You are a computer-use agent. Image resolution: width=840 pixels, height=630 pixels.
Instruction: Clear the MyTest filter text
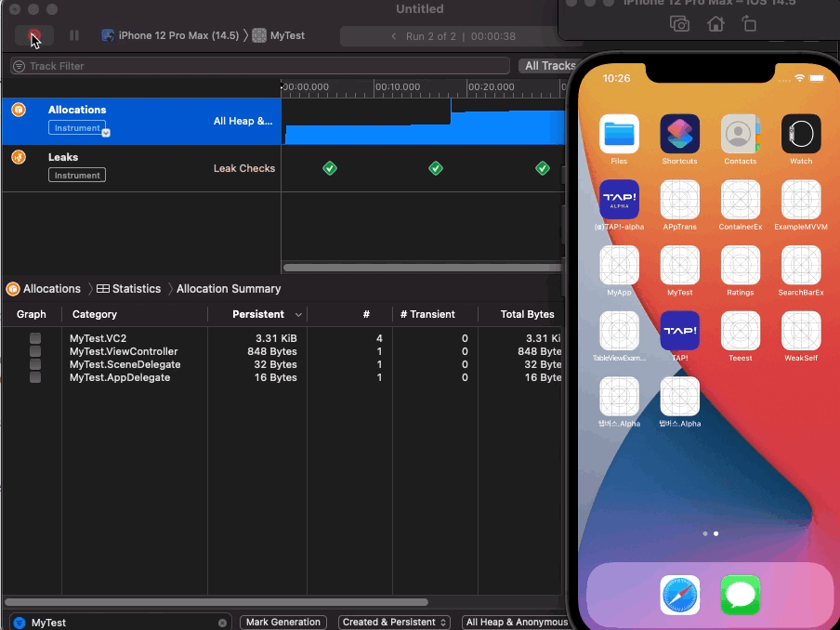222,623
